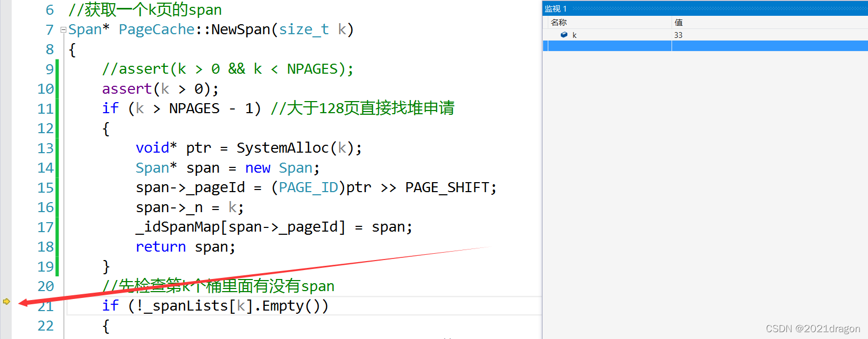Click size_t in the NewSpan parameter list
The width and height of the screenshot is (868, 339).
click(304, 29)
